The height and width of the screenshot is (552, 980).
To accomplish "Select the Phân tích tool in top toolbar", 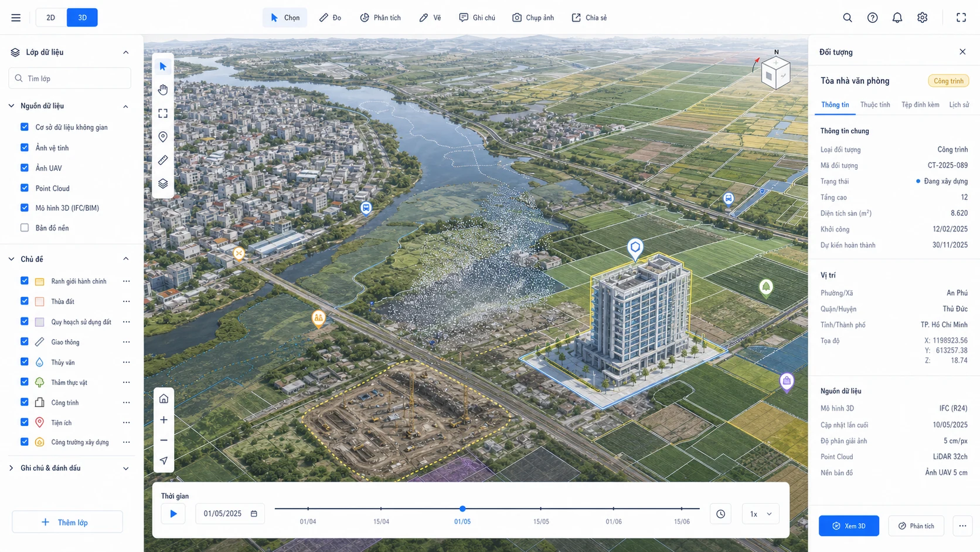I will click(x=380, y=18).
